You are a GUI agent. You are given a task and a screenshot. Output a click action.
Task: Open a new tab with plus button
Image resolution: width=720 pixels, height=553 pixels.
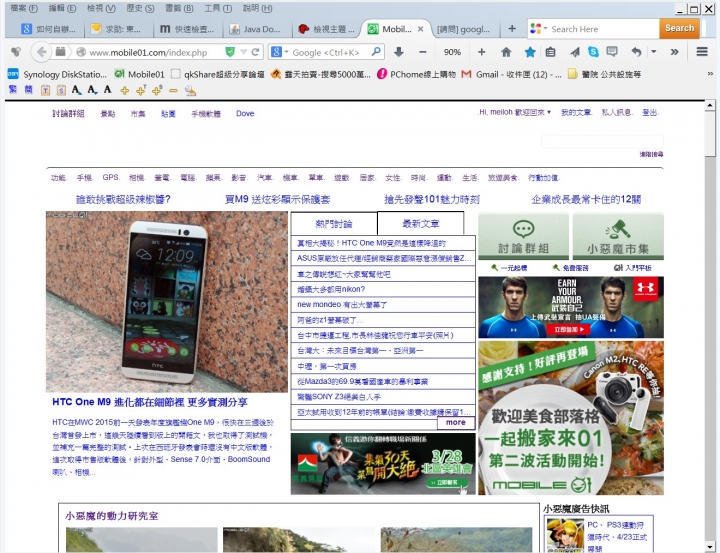click(x=512, y=29)
